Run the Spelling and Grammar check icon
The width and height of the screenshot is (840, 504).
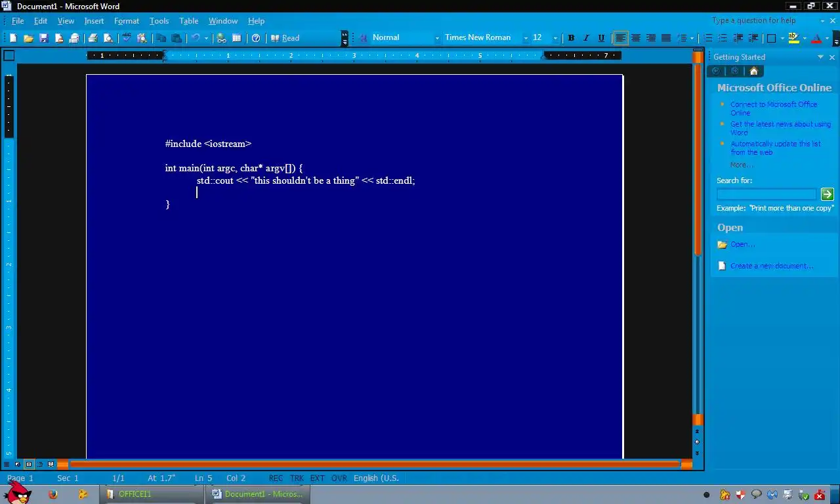click(127, 38)
